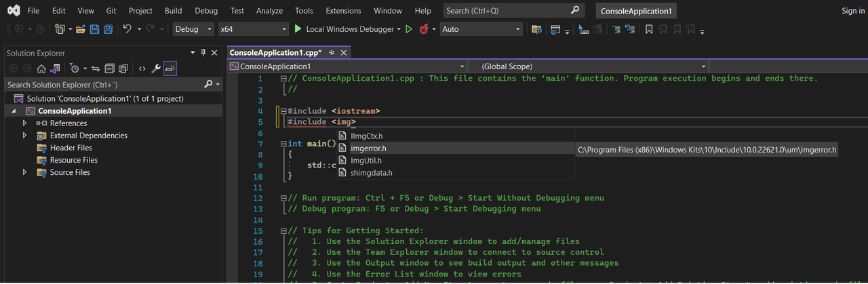868x284 pixels.
Task: Save the current file with Save icon
Action: pos(94,29)
